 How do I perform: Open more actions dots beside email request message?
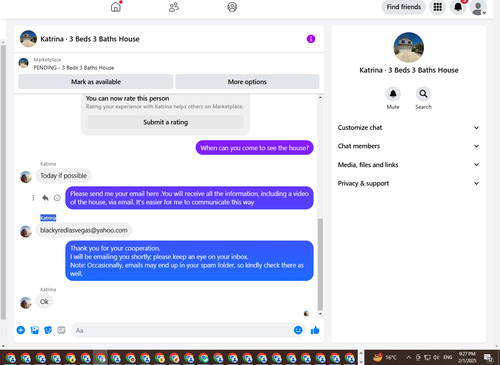[x=33, y=198]
